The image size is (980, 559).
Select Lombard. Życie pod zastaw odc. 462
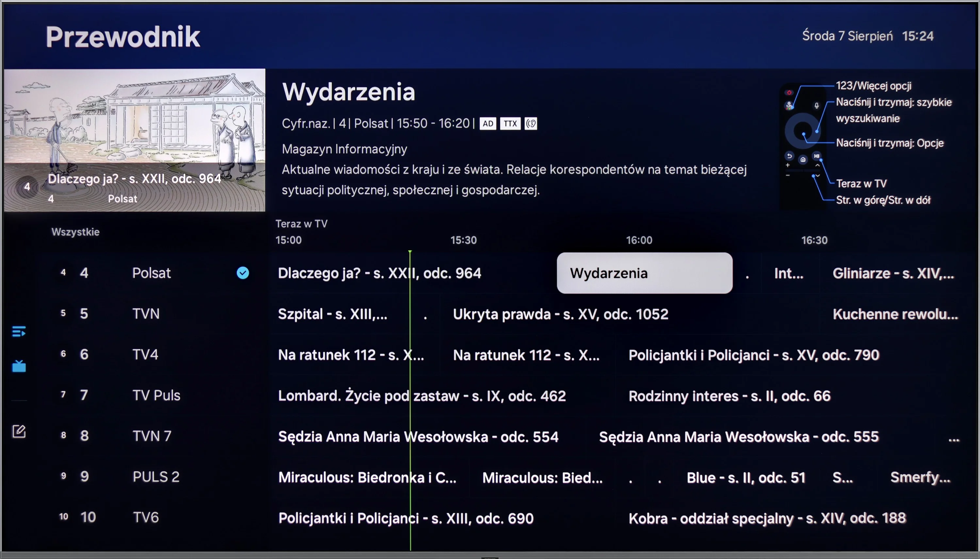point(442,395)
